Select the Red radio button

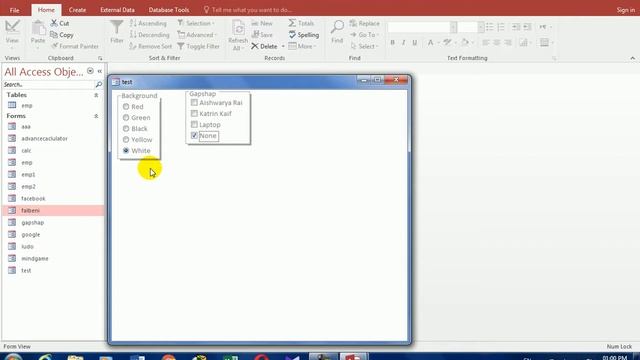point(126,107)
